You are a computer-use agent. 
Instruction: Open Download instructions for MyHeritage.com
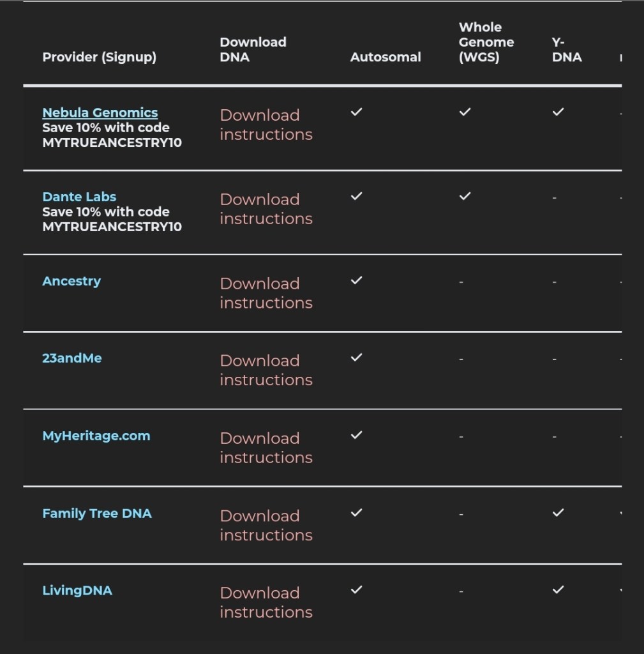(x=266, y=448)
